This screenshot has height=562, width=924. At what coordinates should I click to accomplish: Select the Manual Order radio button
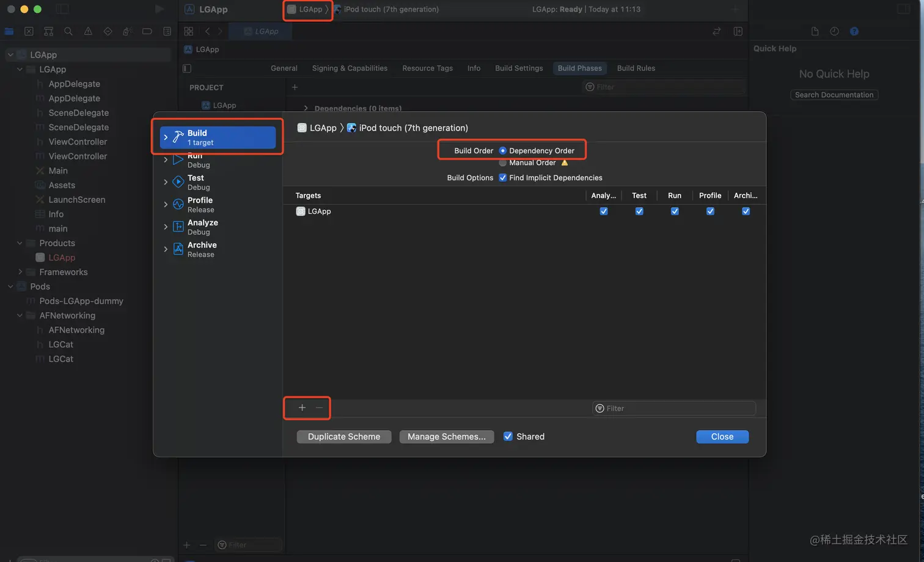[x=503, y=163]
